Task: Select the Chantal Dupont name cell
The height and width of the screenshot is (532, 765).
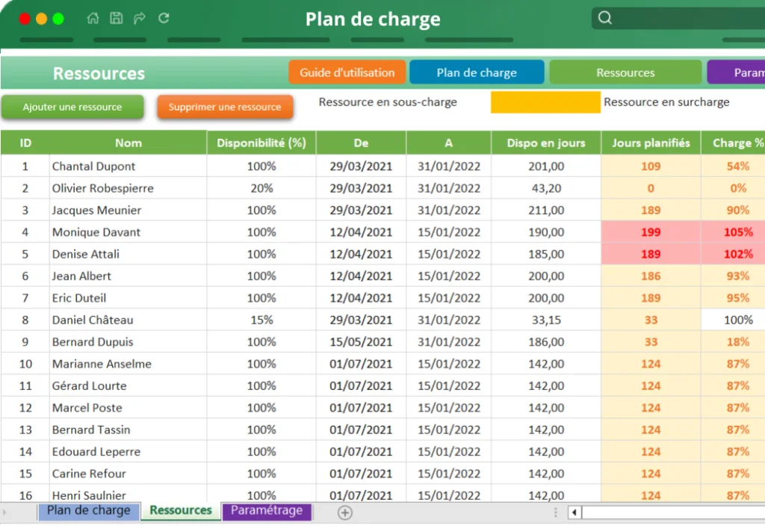Action: click(128, 167)
